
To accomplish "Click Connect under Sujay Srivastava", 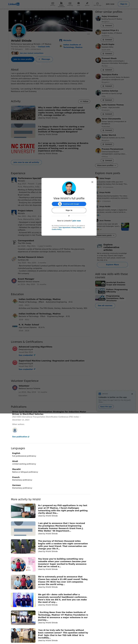I will click(x=107, y=26).
